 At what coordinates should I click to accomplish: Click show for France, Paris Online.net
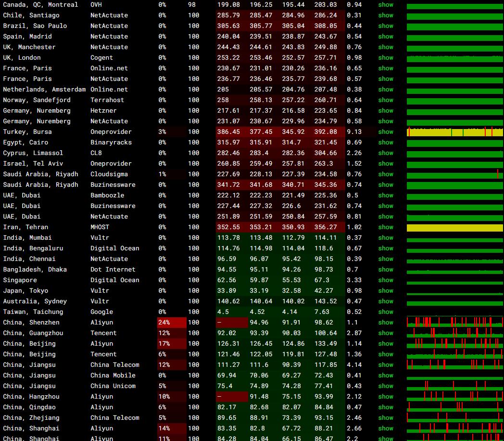(x=385, y=68)
